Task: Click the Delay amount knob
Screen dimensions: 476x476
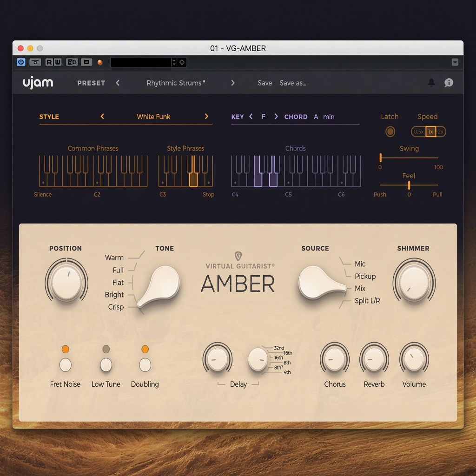Action: 218,359
